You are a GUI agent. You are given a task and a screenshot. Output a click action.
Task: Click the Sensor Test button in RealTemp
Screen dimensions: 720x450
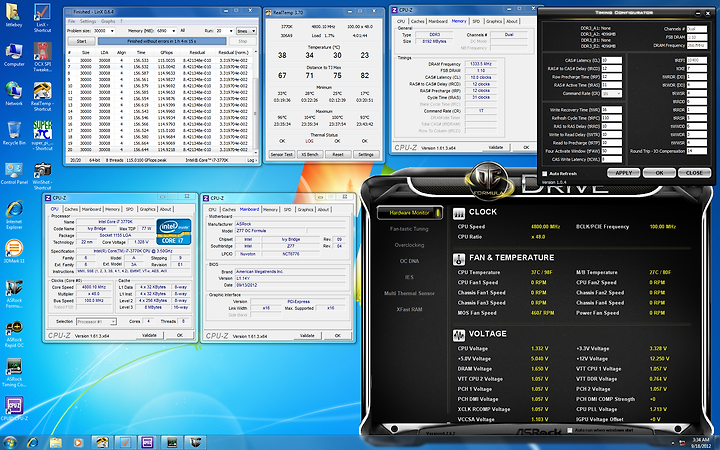pos(281,154)
